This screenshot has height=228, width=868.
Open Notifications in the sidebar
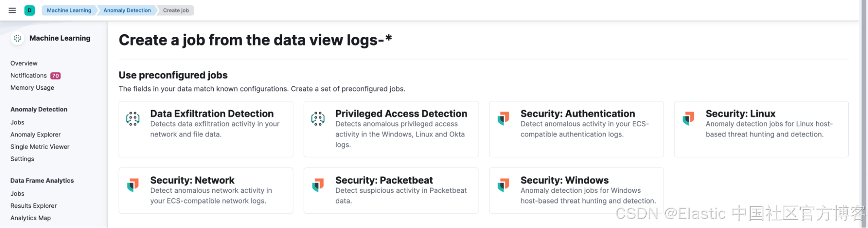(29, 75)
